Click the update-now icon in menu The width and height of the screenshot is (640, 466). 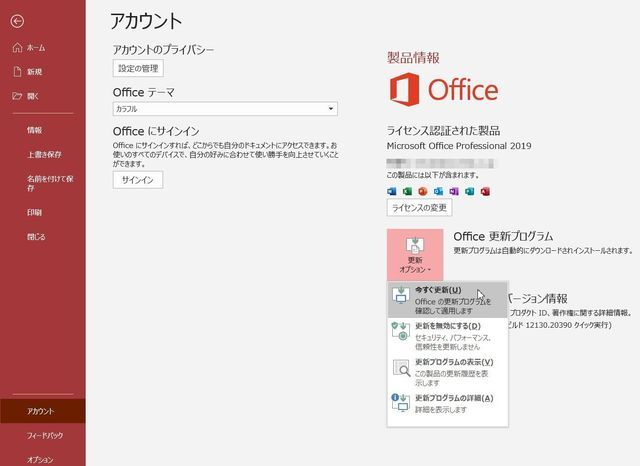point(401,295)
